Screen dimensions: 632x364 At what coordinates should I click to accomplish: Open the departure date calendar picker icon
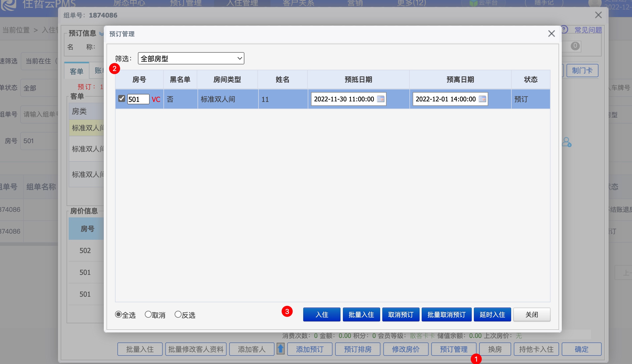pos(482,99)
